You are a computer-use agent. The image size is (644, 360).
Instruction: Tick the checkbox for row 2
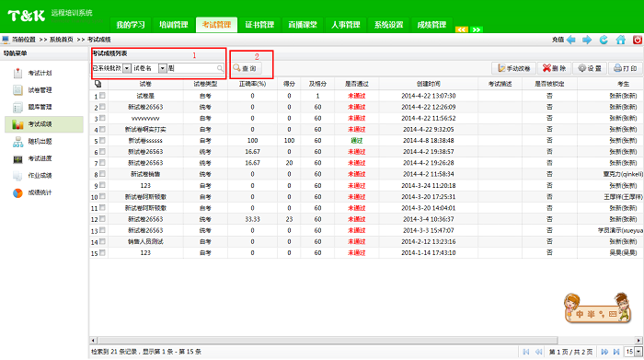coord(102,107)
